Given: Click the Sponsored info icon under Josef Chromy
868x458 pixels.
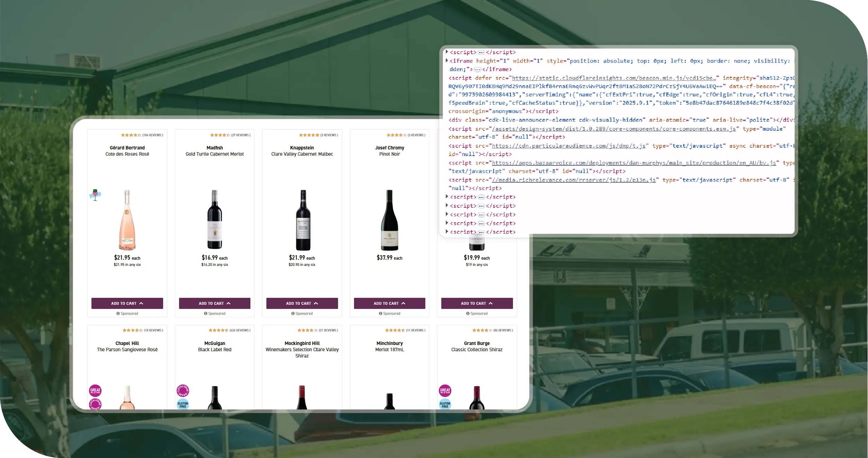Looking at the screenshot, I should 380,313.
